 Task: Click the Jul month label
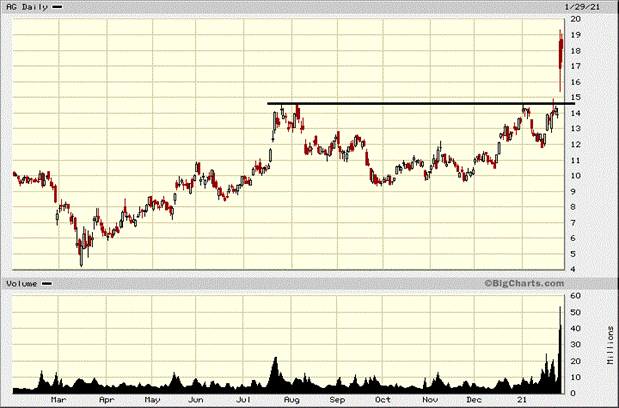tap(244, 400)
